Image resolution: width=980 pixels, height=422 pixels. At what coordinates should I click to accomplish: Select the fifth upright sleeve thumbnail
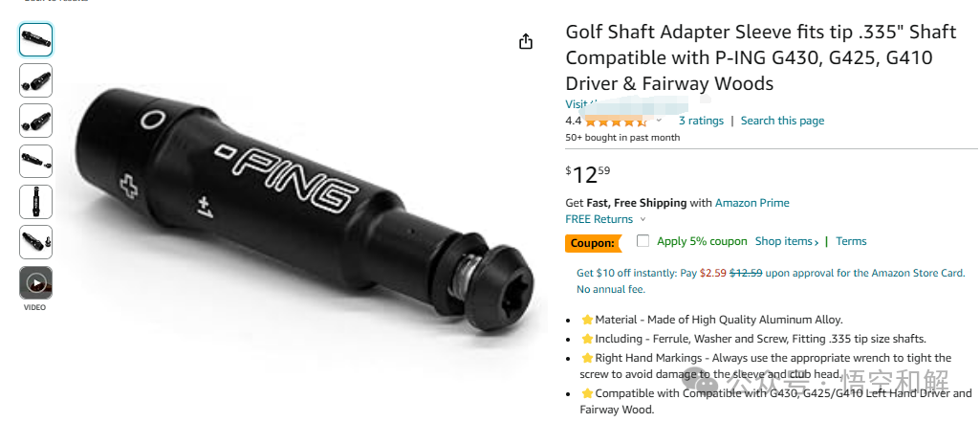pyautogui.click(x=35, y=202)
